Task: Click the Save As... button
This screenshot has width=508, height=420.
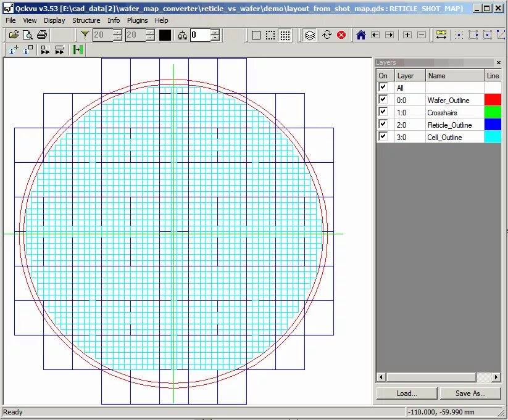Action: click(x=470, y=393)
